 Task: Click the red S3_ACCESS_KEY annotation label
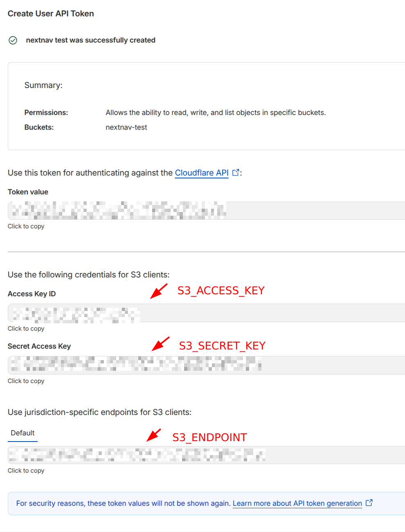pos(221,291)
